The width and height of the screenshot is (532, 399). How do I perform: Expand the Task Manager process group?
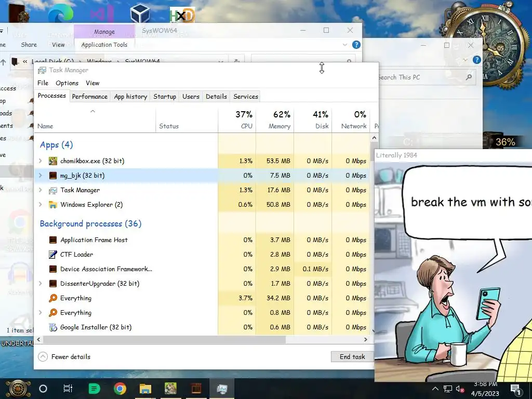coord(41,190)
